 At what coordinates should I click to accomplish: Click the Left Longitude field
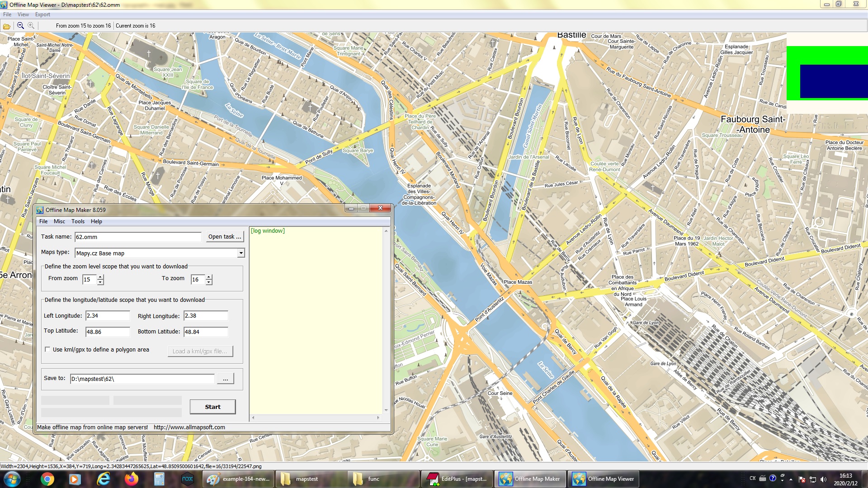[x=108, y=316]
